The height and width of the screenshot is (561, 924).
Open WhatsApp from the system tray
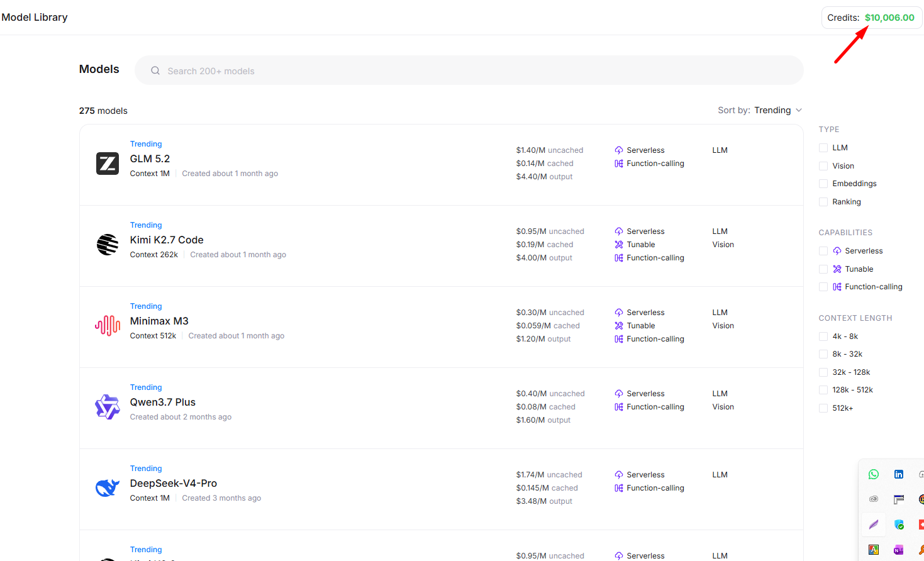tap(874, 474)
